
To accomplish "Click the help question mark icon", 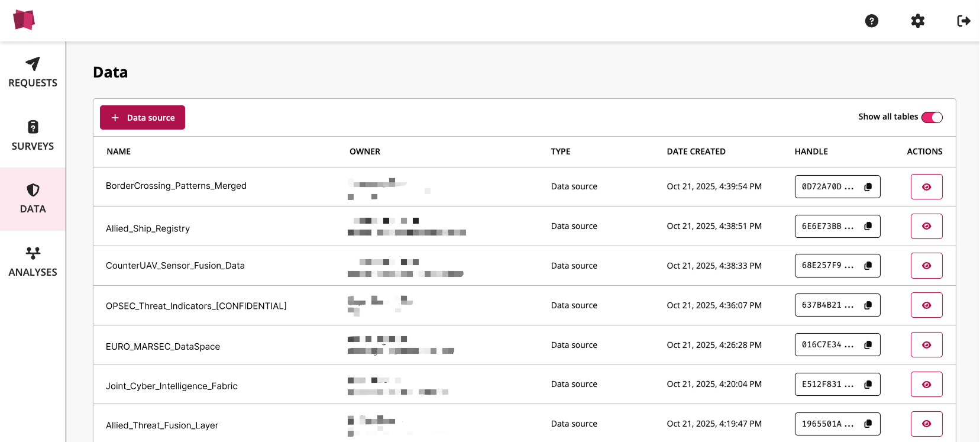I will 871,21.
